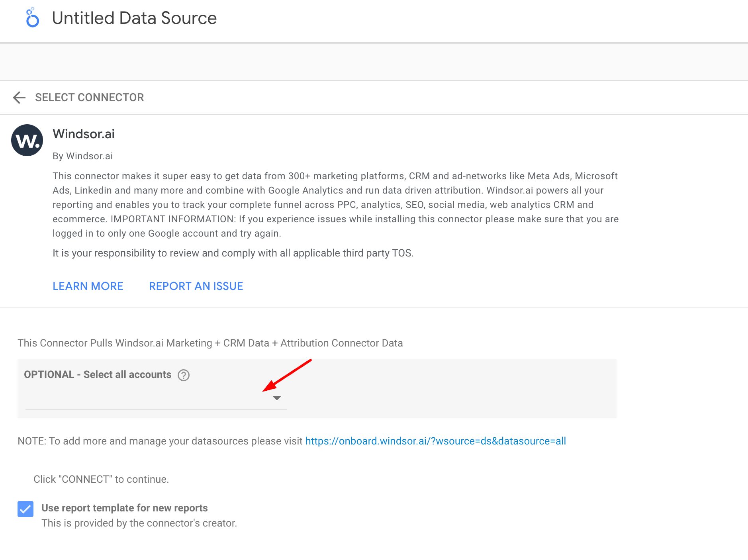748x560 pixels.
Task: Visit the onboard.windsor.ai datasource link
Action: [x=435, y=441]
